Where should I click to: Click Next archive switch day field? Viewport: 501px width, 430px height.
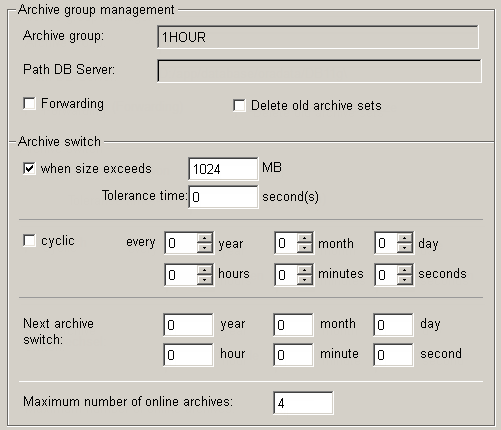tap(393, 325)
